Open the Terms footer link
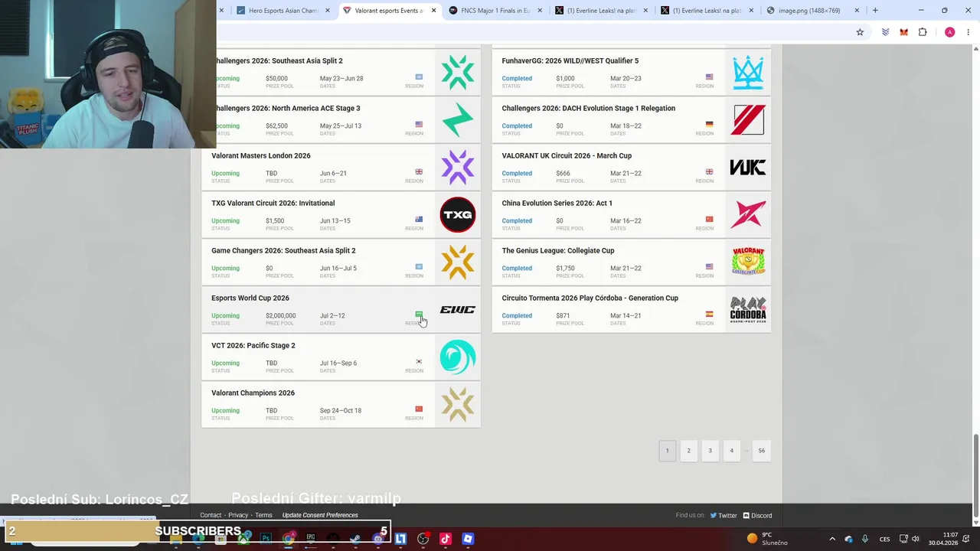This screenshot has width=980, height=551. click(x=263, y=515)
